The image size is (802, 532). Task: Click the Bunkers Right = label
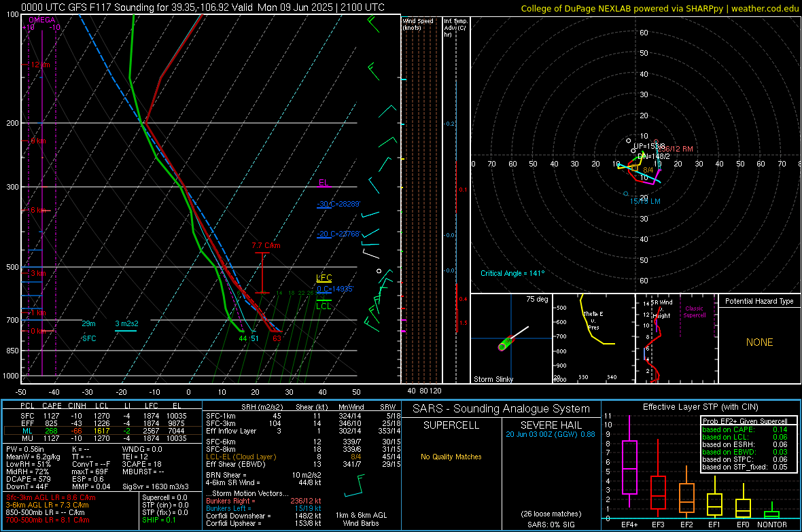pos(230,501)
